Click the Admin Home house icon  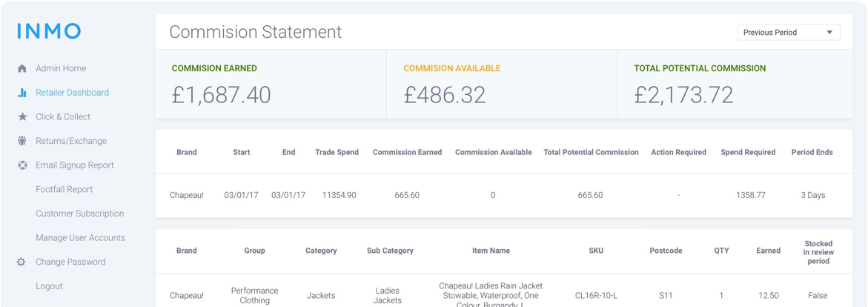(22, 69)
